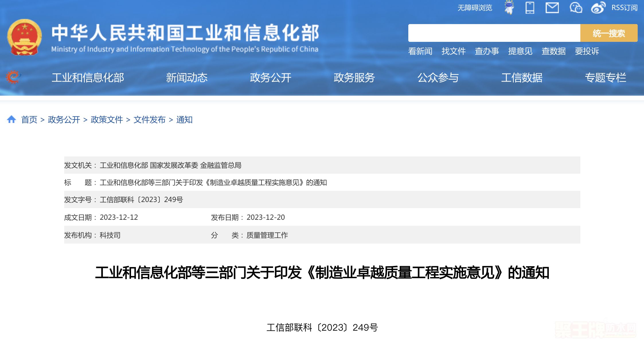Open the WeChat icon
The width and height of the screenshot is (644, 345).
tap(575, 7)
